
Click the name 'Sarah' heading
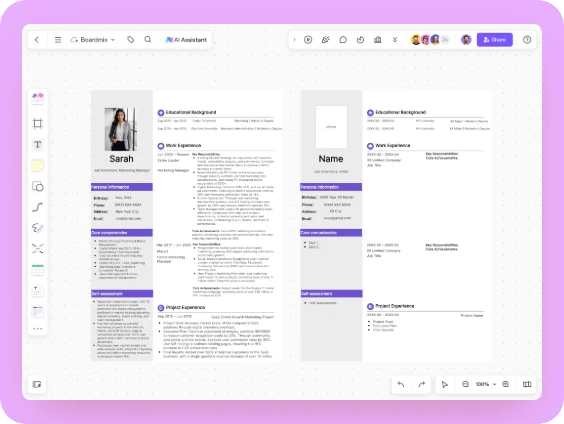tap(121, 159)
